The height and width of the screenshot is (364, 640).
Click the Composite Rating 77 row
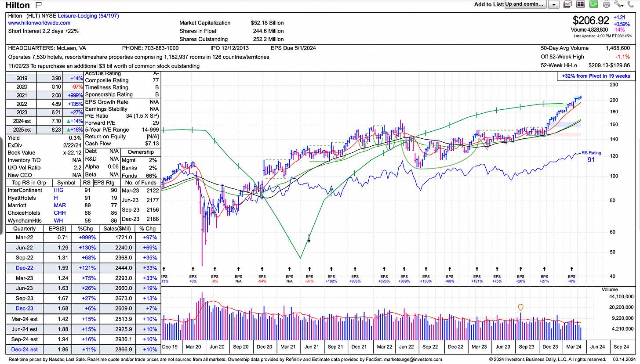pyautogui.click(x=122, y=80)
